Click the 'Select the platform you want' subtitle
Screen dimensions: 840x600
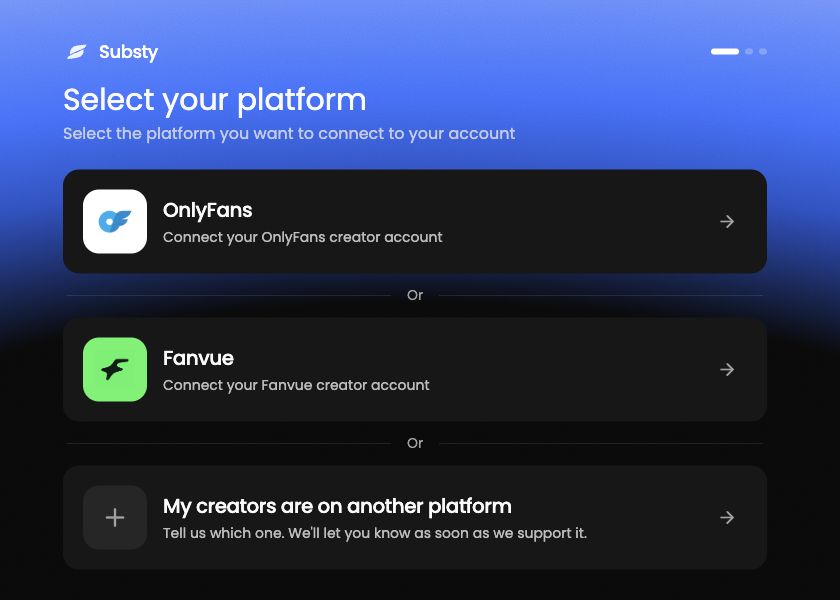[289, 133]
